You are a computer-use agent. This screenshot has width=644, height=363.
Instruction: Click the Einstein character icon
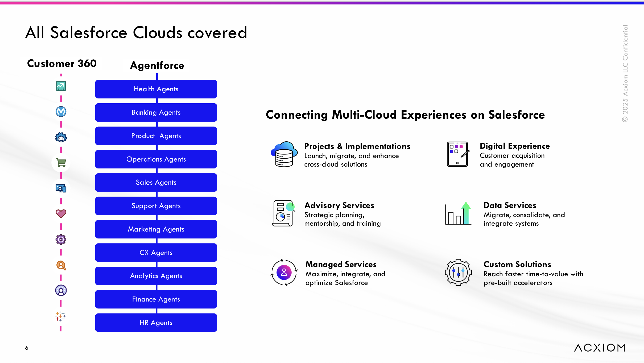coord(61,137)
